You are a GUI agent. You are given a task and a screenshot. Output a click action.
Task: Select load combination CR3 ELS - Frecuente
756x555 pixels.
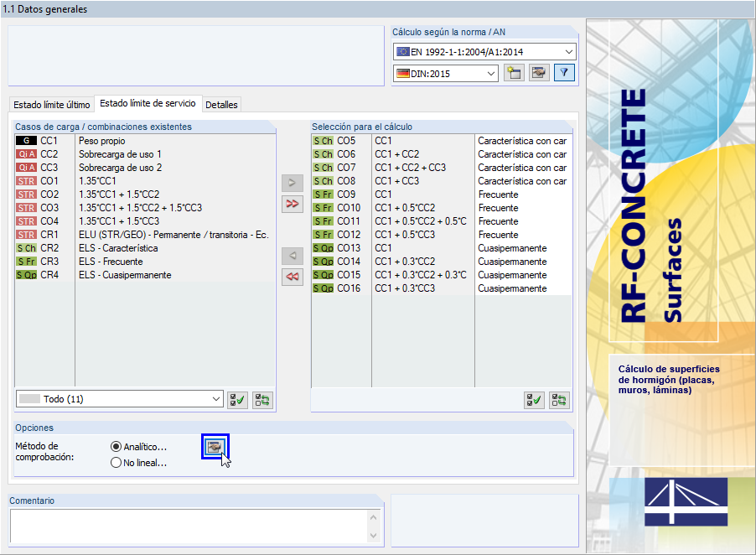(x=126, y=261)
